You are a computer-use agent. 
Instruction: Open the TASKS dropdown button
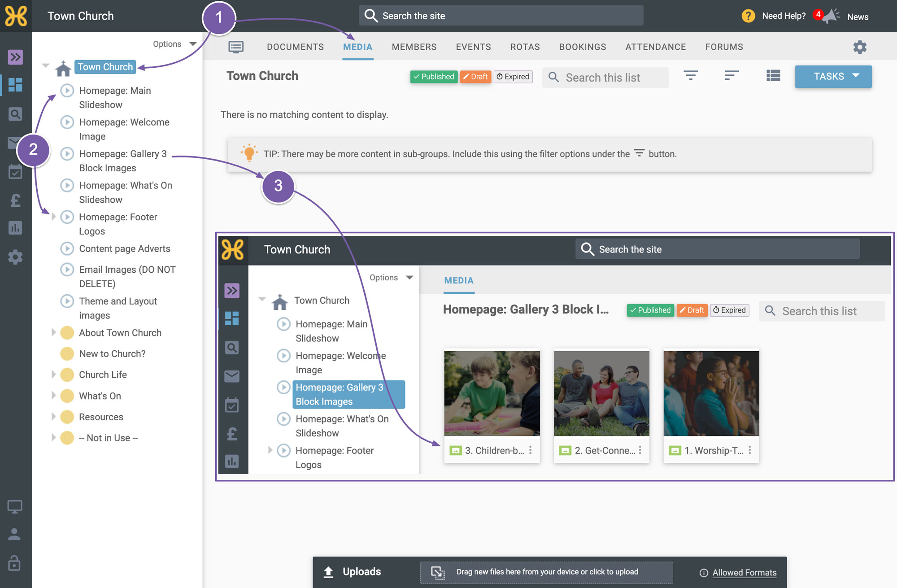pyautogui.click(x=833, y=76)
